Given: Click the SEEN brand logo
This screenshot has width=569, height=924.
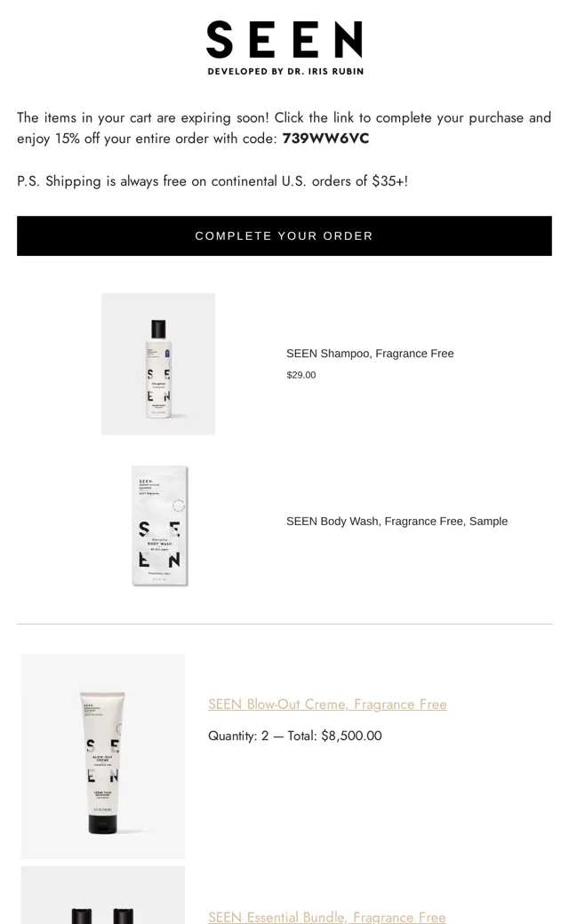Looking at the screenshot, I should point(284,39).
